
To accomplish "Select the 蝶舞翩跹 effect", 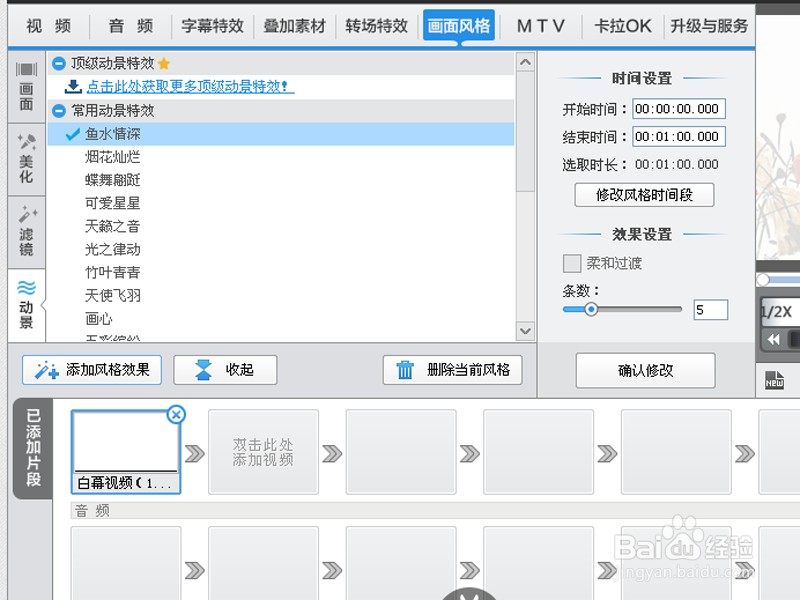I will pyautogui.click(x=281, y=180).
